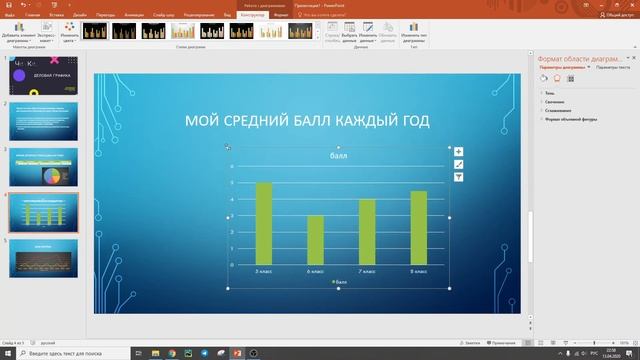Viewport: 640px width, 360px height.
Task: Select the green bar for 5 класс
Action: pos(264,224)
